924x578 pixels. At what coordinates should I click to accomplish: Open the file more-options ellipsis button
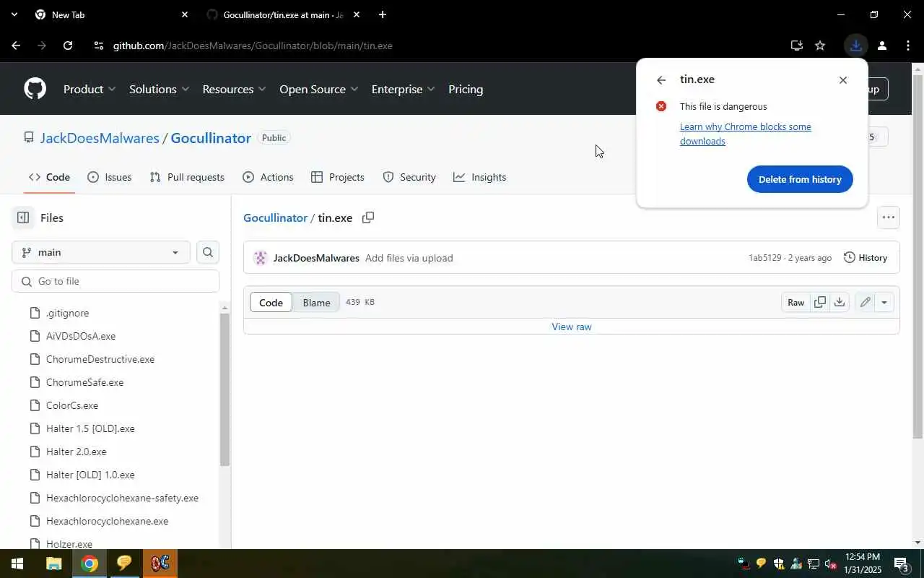[888, 217]
